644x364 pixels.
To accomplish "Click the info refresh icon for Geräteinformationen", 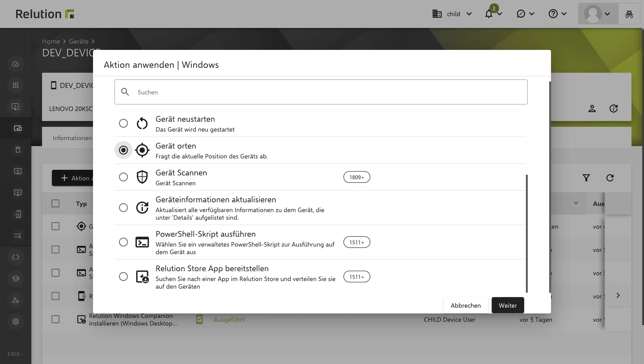I will tap(142, 208).
